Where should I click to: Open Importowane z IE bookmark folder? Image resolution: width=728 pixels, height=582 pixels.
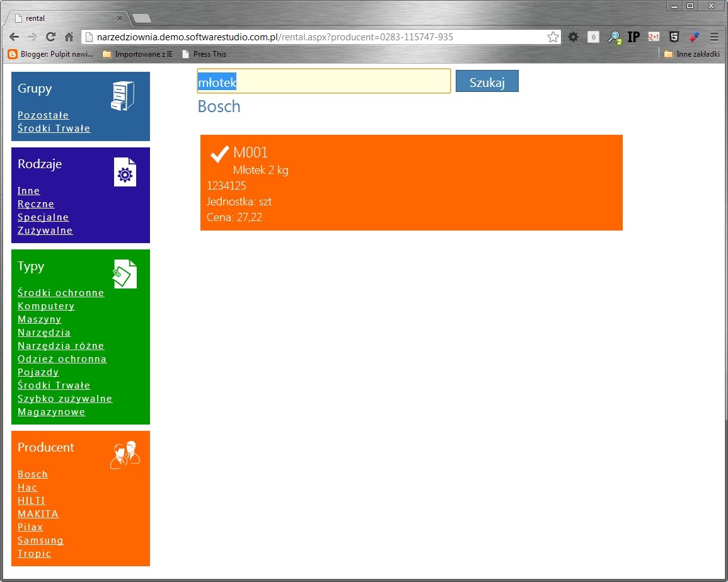(x=137, y=54)
